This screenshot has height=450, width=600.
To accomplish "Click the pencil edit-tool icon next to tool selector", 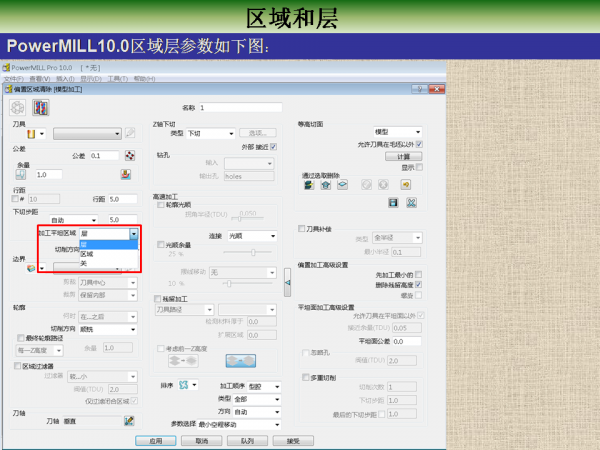I will pos(130,133).
